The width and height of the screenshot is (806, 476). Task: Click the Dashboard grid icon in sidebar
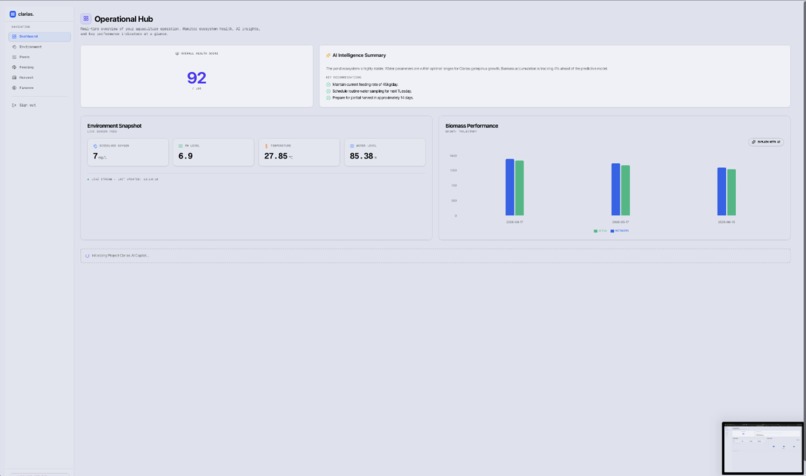pos(14,36)
